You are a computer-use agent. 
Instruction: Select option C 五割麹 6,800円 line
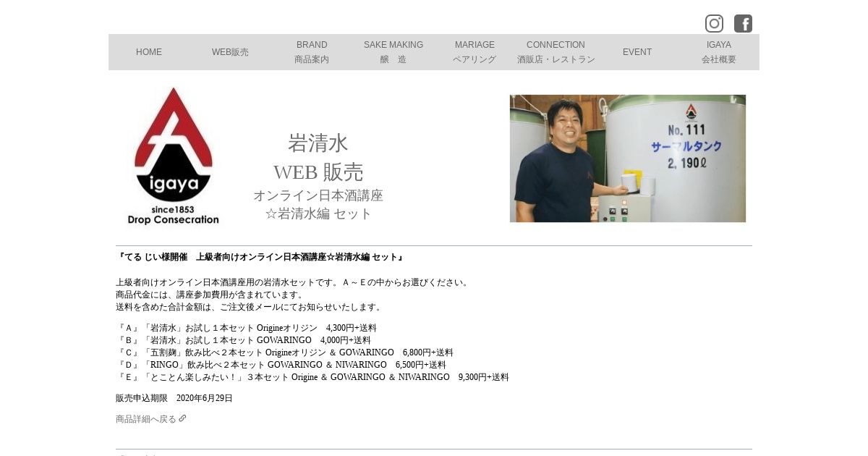(x=284, y=352)
